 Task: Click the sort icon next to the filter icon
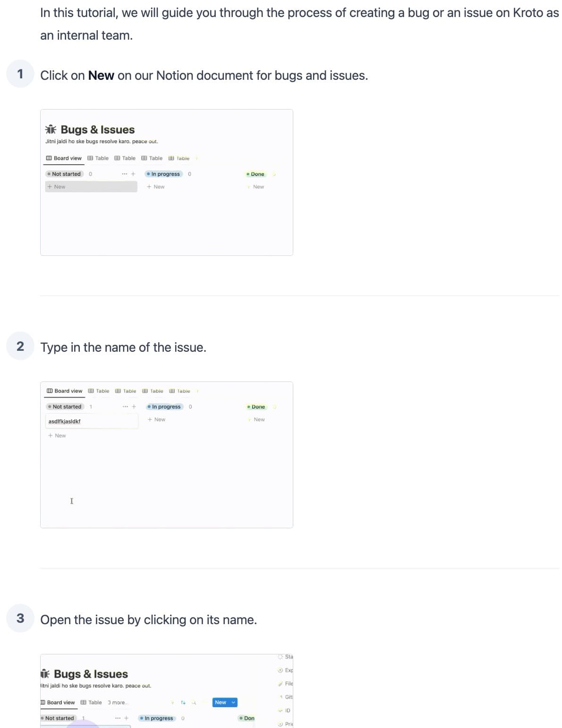pyautogui.click(x=184, y=702)
